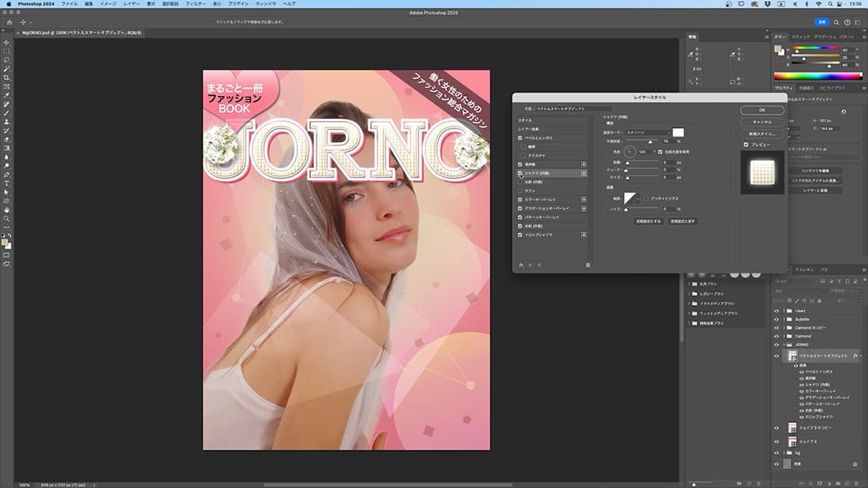
Task: Select the Lasso tool
Action: pyautogui.click(x=7, y=59)
